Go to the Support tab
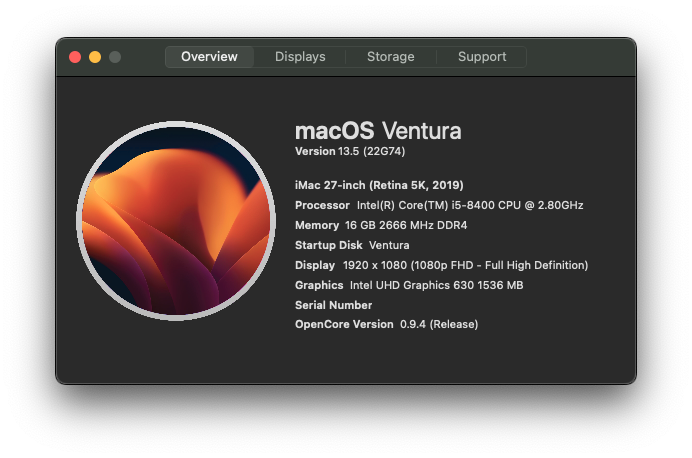This screenshot has width=692, height=458. point(482,57)
